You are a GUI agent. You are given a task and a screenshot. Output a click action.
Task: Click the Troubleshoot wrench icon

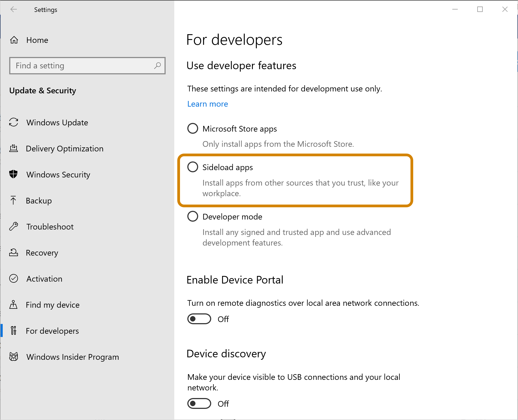click(x=14, y=227)
